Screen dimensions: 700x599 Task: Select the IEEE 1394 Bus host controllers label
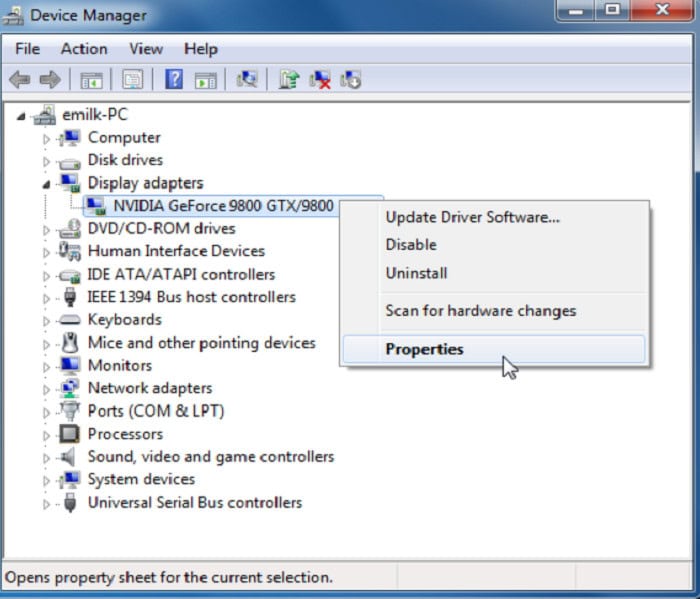coord(192,297)
